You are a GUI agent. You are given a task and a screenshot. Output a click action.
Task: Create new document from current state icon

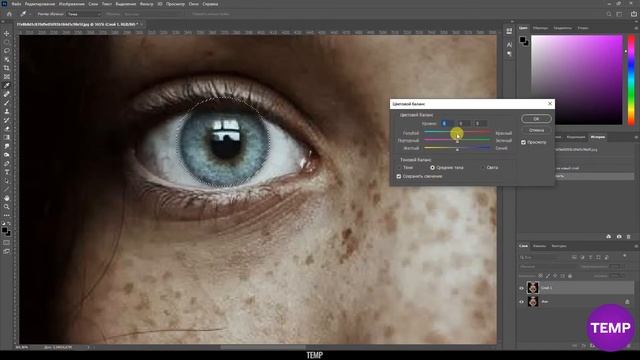point(609,236)
